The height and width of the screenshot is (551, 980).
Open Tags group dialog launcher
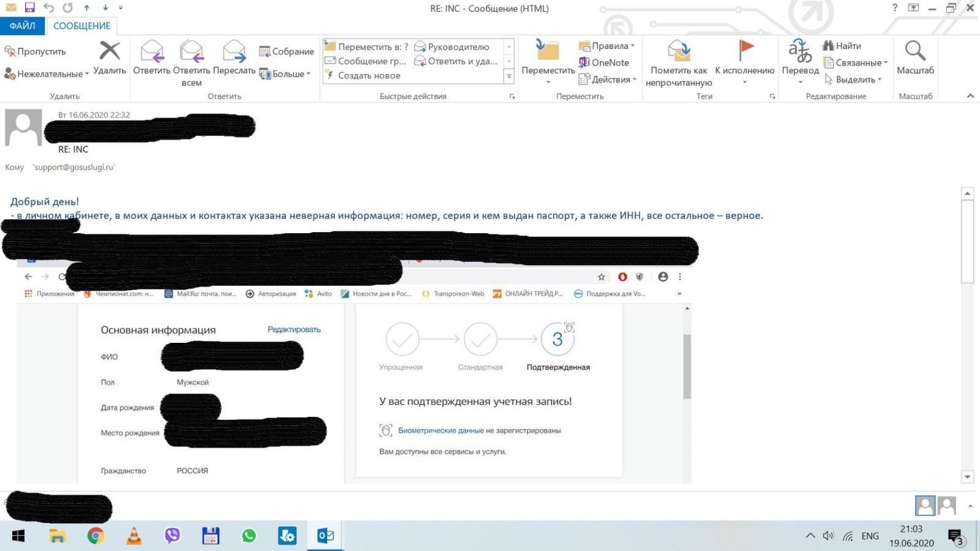[x=772, y=97]
